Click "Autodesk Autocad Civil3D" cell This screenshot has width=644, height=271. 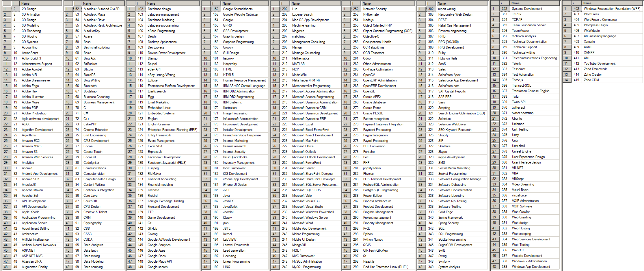pyautogui.click(x=103, y=9)
